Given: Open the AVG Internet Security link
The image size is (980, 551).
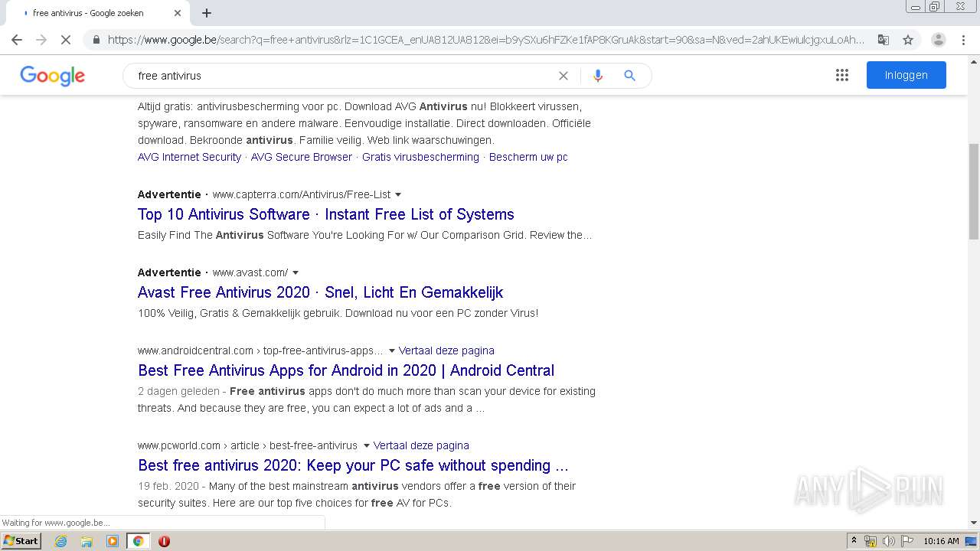Looking at the screenshot, I should click(x=189, y=157).
